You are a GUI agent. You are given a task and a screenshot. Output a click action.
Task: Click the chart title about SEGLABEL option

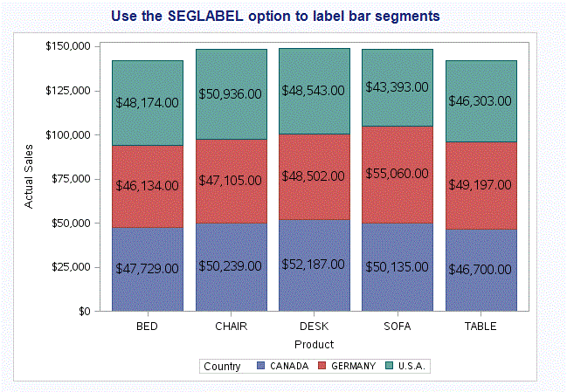[x=276, y=17]
